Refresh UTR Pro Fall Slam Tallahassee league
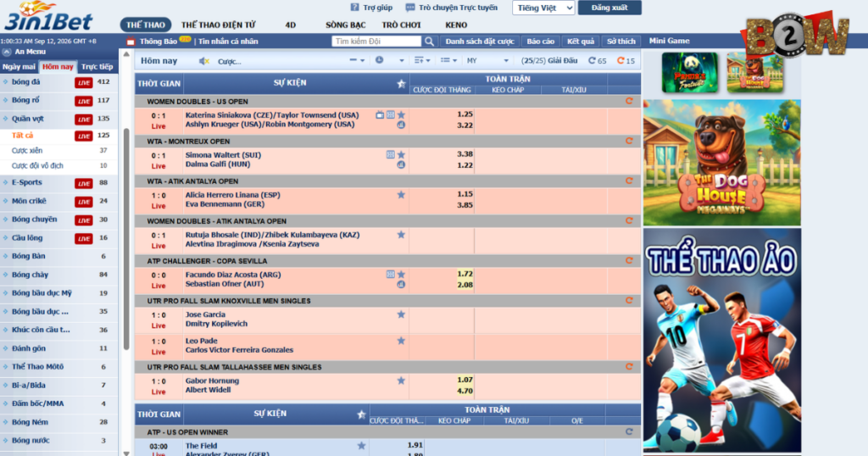Screen dimensions: 868x456 coord(629,367)
